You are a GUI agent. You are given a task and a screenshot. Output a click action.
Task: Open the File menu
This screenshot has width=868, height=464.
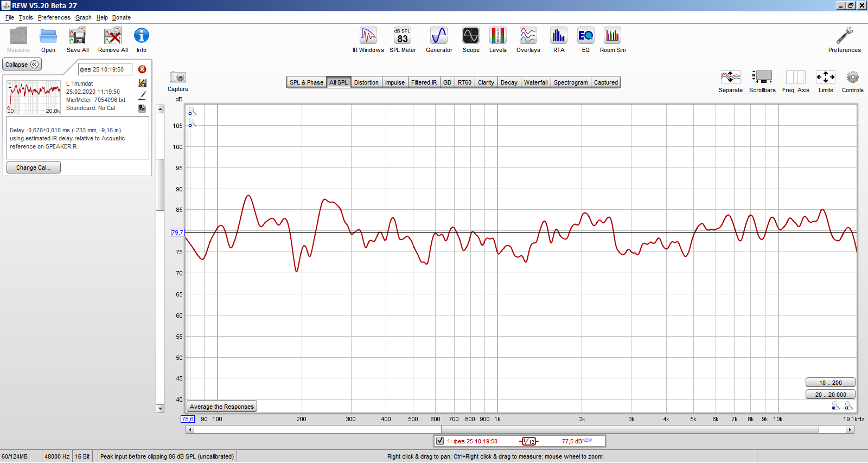(x=10, y=17)
